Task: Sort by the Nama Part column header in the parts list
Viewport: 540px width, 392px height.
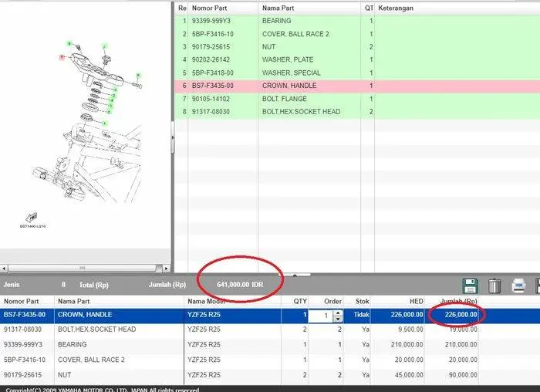Action: coord(309,8)
